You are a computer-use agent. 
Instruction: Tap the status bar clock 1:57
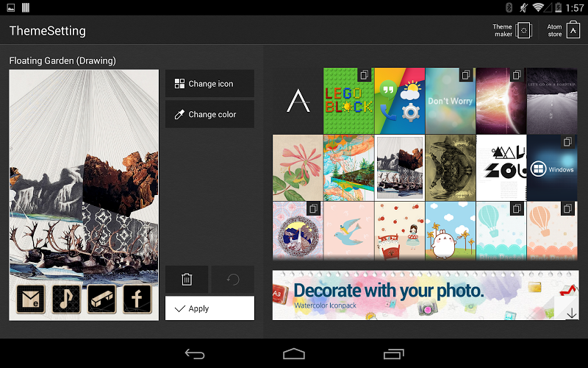pos(575,8)
